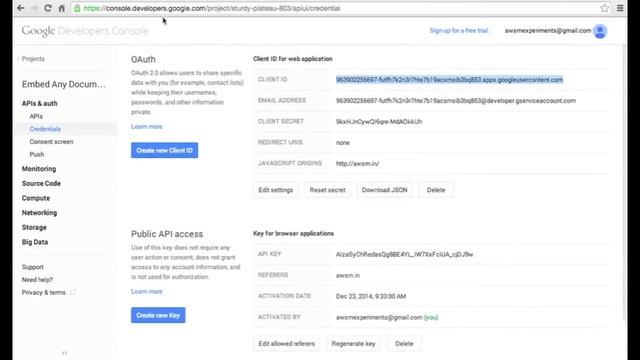Image resolution: width=640 pixels, height=360 pixels.
Task: Click the awsmexperiments@gmail.com account name
Action: coord(548,31)
